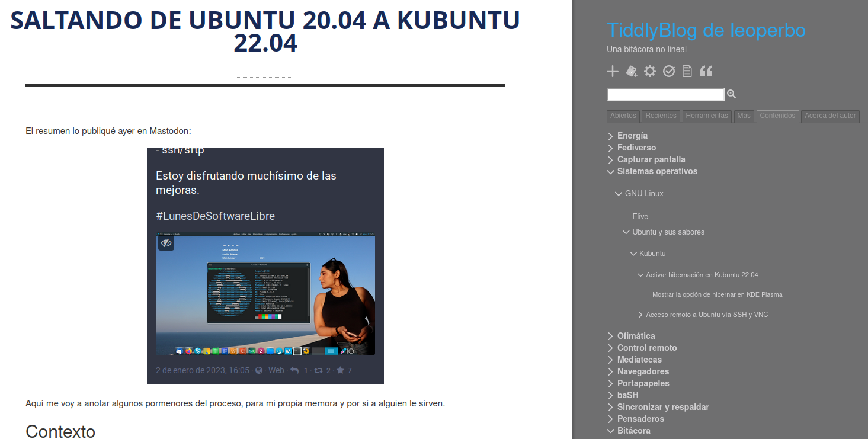This screenshot has width=868, height=439.
Task: Expand Acceso remoto a Ubuntu vía SSH
Action: (641, 315)
